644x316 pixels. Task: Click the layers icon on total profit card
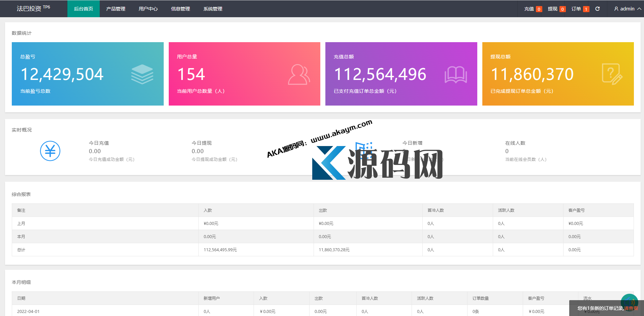tap(142, 74)
